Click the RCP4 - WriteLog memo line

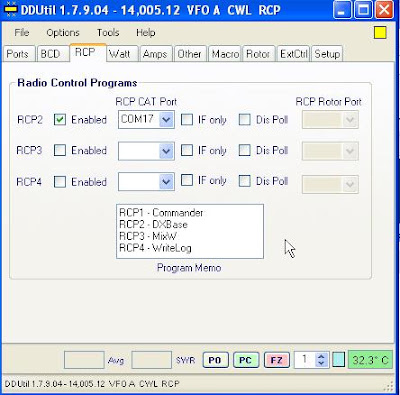pyautogui.click(x=155, y=248)
